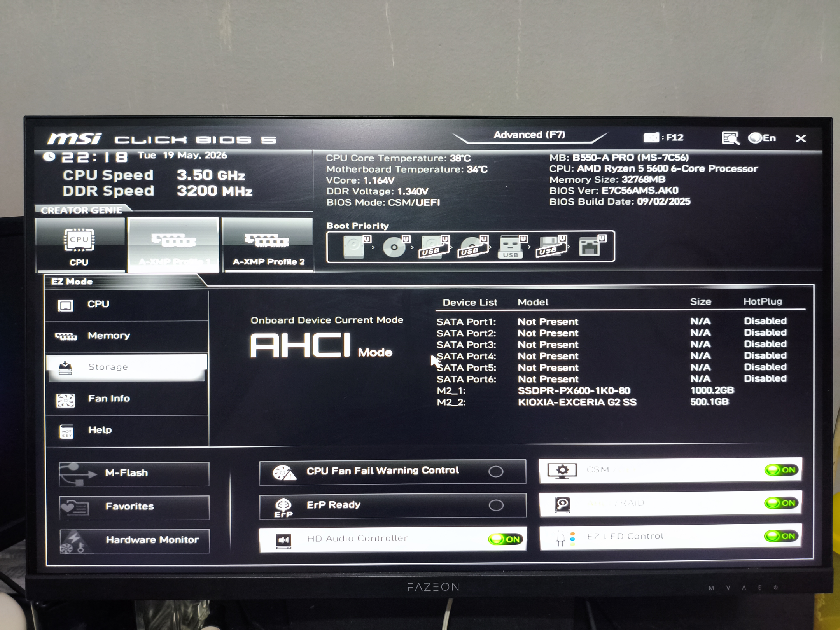Click SATA Port1 Not Present entry
This screenshot has height=630, width=840.
click(x=548, y=322)
